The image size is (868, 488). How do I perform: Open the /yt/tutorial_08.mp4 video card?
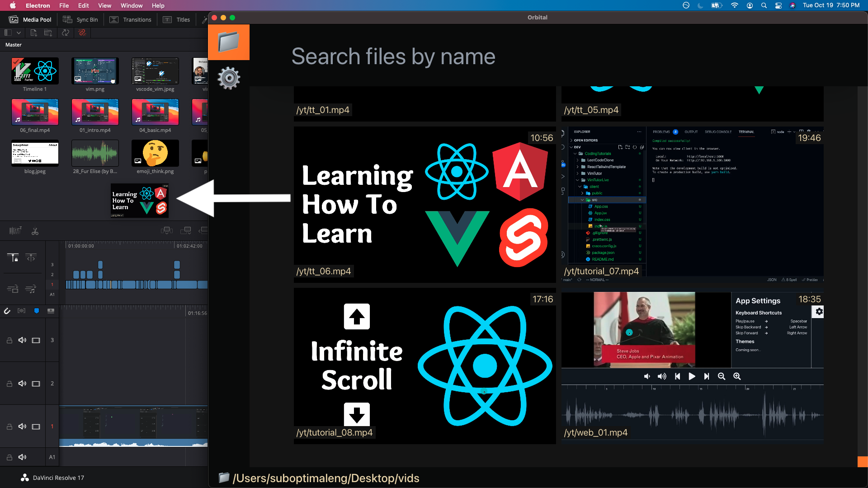point(425,366)
